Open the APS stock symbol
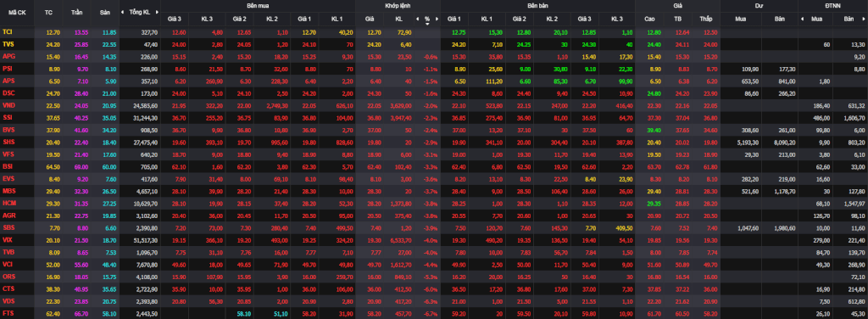The height and width of the screenshot is (319, 868). tap(8, 81)
